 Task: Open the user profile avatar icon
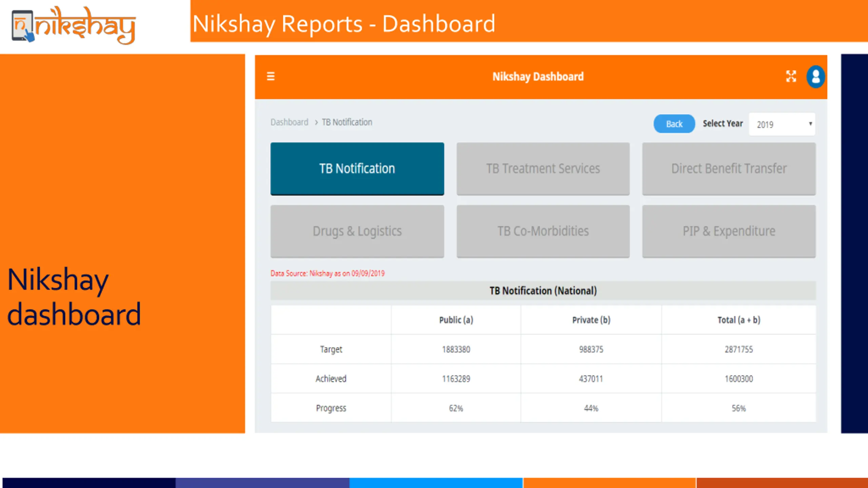(x=815, y=77)
